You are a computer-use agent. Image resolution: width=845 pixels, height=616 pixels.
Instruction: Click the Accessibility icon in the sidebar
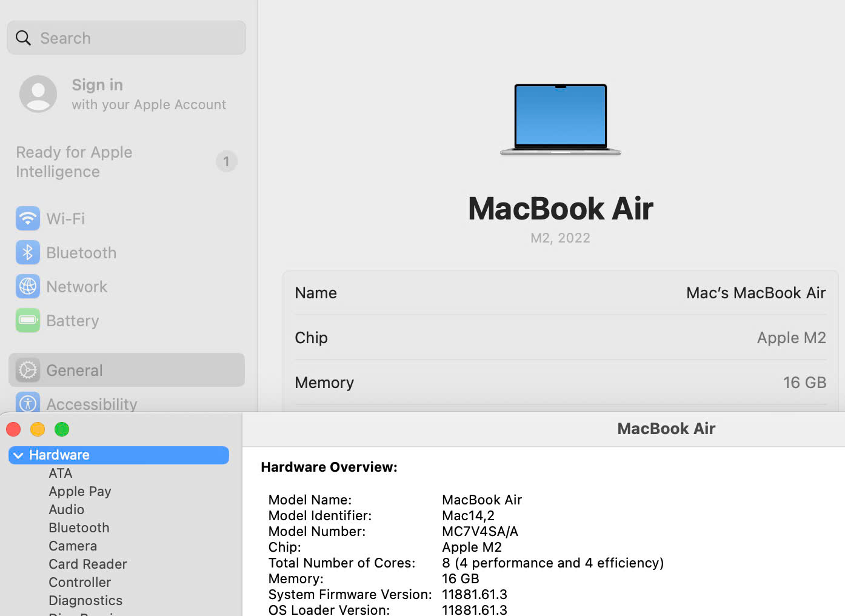click(x=28, y=403)
